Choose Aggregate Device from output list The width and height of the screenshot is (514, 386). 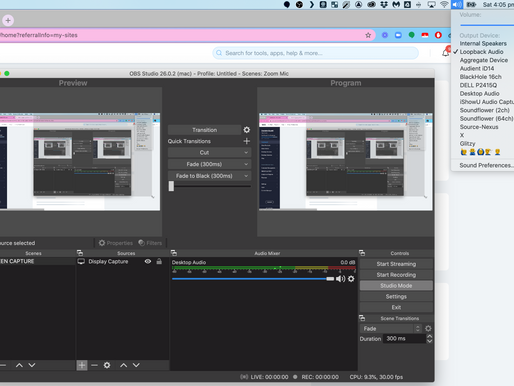(x=483, y=60)
